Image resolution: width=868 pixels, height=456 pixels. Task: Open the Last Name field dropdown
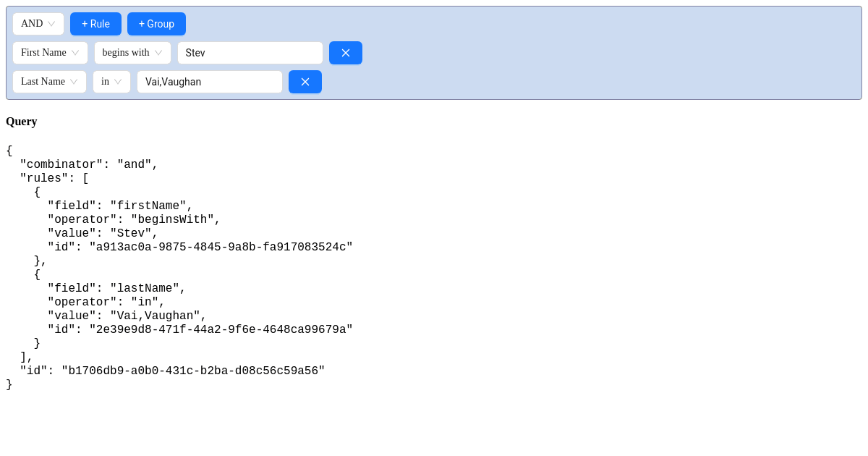[49, 81]
